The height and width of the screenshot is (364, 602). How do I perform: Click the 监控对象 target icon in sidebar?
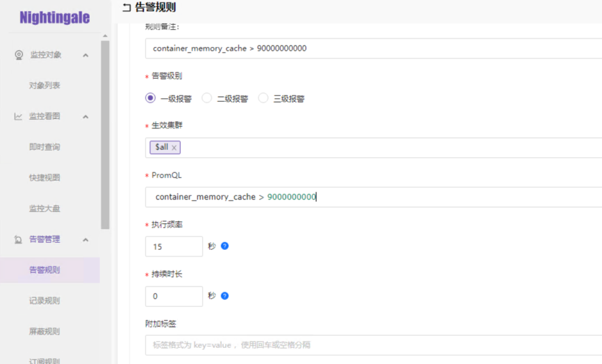pyautogui.click(x=19, y=55)
